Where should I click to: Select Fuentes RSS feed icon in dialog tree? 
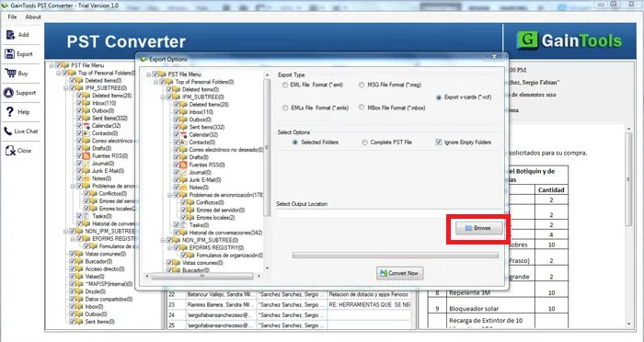(x=184, y=165)
